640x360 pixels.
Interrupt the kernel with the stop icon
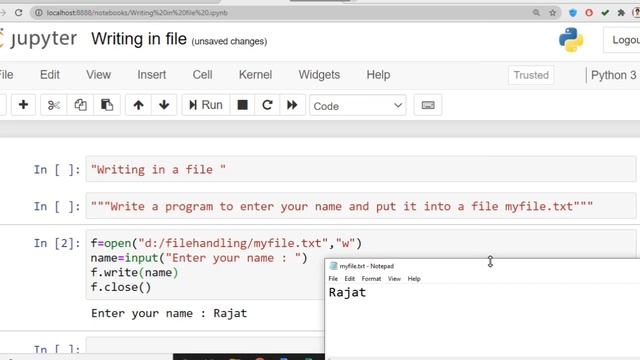(x=242, y=105)
